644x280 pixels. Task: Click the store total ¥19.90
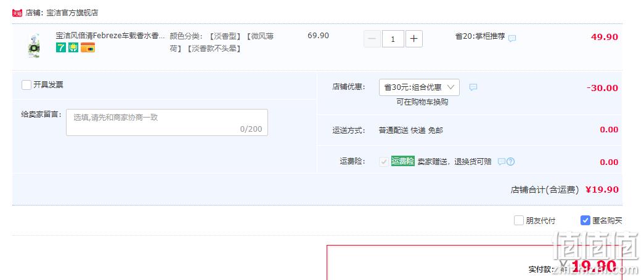click(602, 190)
